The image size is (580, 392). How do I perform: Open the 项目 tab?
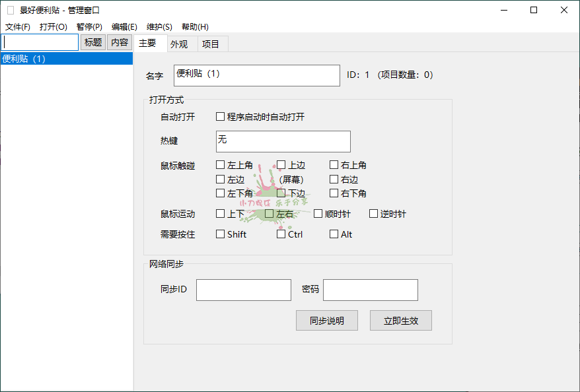pos(211,44)
